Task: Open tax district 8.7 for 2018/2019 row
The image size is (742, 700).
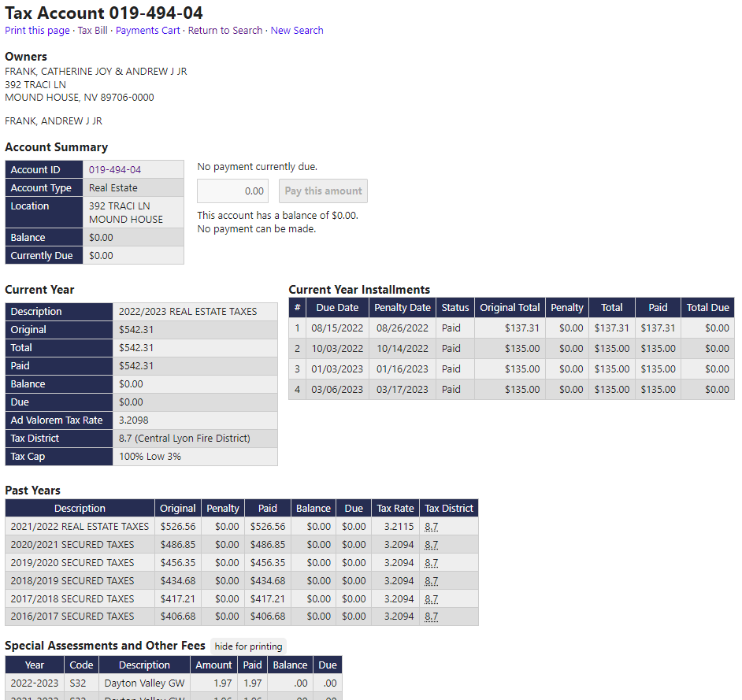Action: point(431,581)
